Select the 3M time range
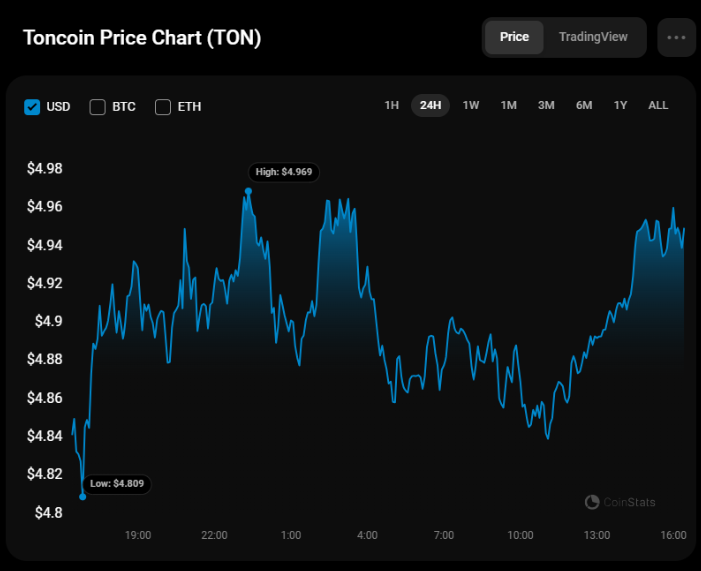Viewport: 701px width, 571px height. (x=546, y=106)
